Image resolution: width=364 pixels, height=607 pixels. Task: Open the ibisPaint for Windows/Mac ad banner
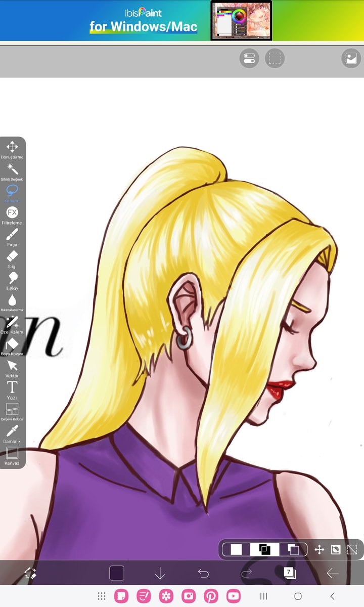point(182,21)
